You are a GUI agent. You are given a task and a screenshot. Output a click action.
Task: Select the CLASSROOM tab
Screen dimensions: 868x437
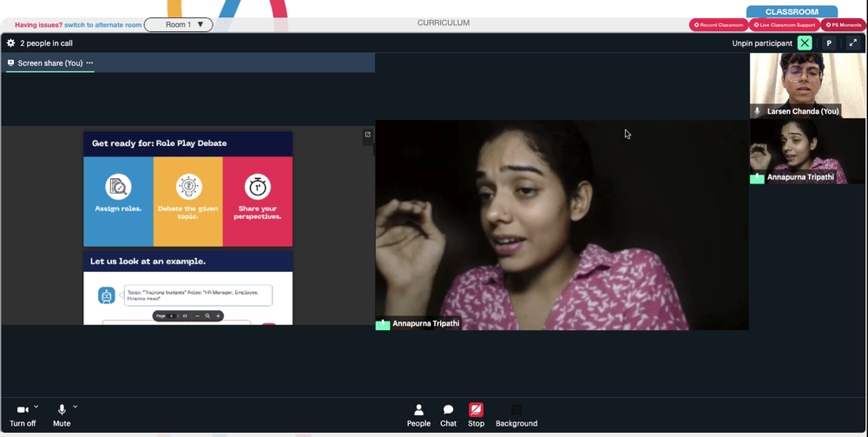tap(792, 11)
